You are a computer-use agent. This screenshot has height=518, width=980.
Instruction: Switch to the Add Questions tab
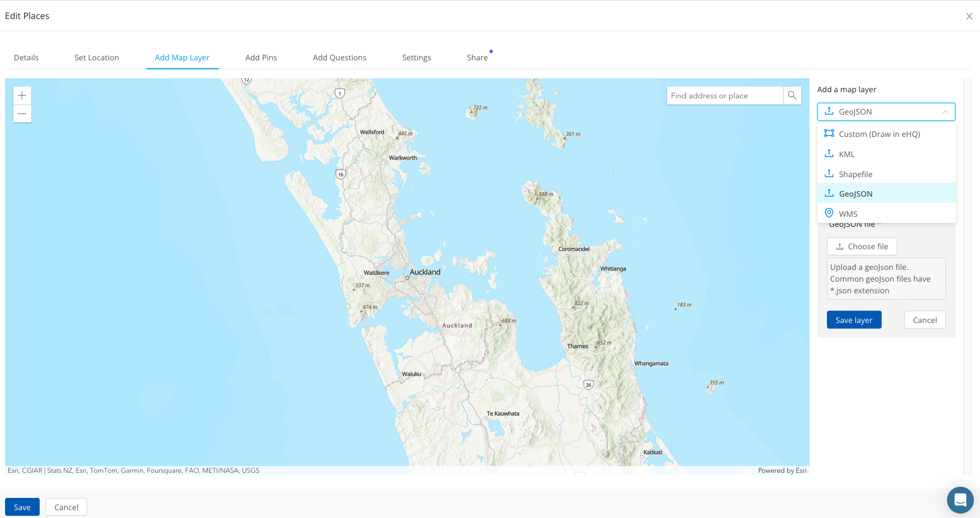pyautogui.click(x=340, y=58)
